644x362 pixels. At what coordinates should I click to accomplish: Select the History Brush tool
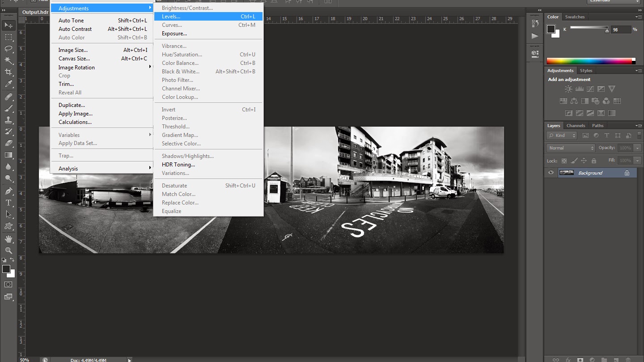point(8,132)
